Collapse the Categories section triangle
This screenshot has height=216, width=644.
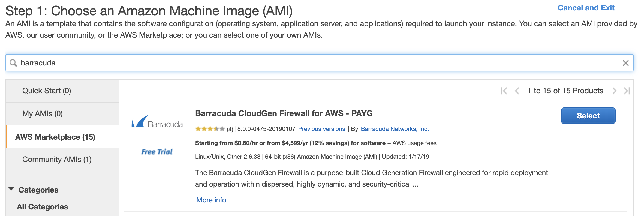click(x=11, y=189)
